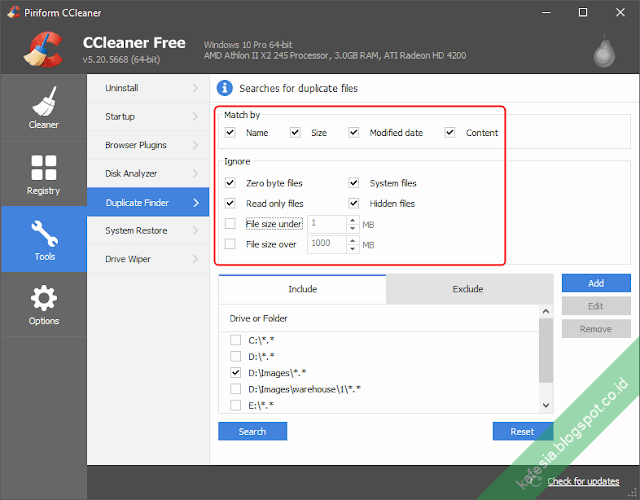Open System Restore chevron
The height and width of the screenshot is (500, 640).
pos(196,231)
